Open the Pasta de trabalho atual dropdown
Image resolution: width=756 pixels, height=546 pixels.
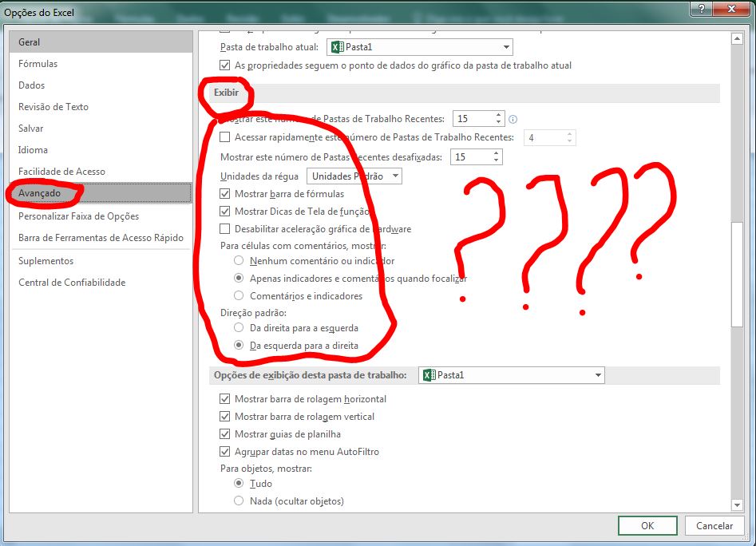(505, 46)
